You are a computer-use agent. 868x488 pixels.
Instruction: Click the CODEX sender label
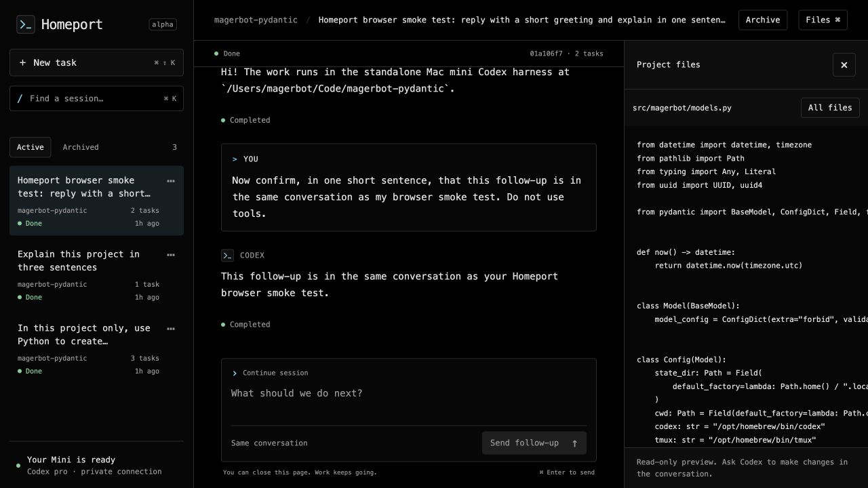click(252, 256)
